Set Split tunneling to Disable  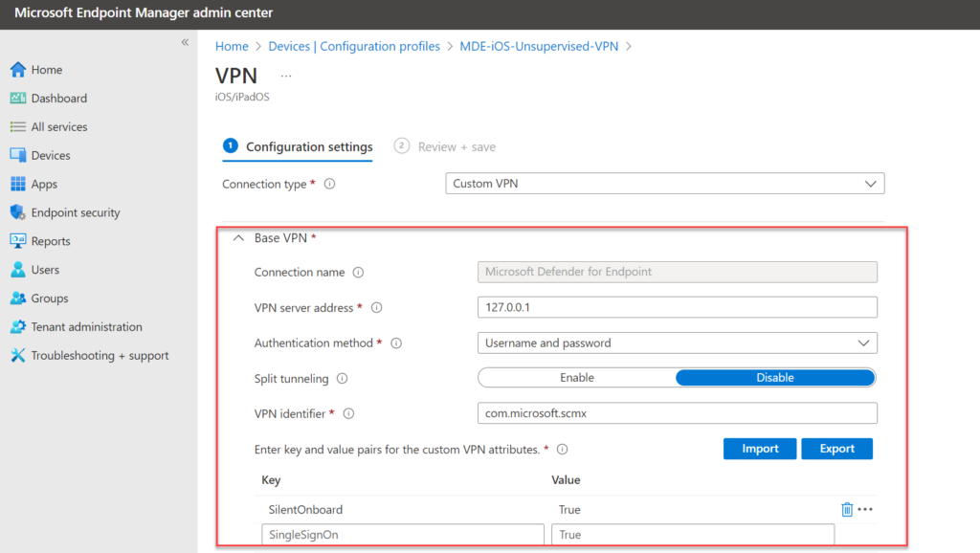[775, 377]
